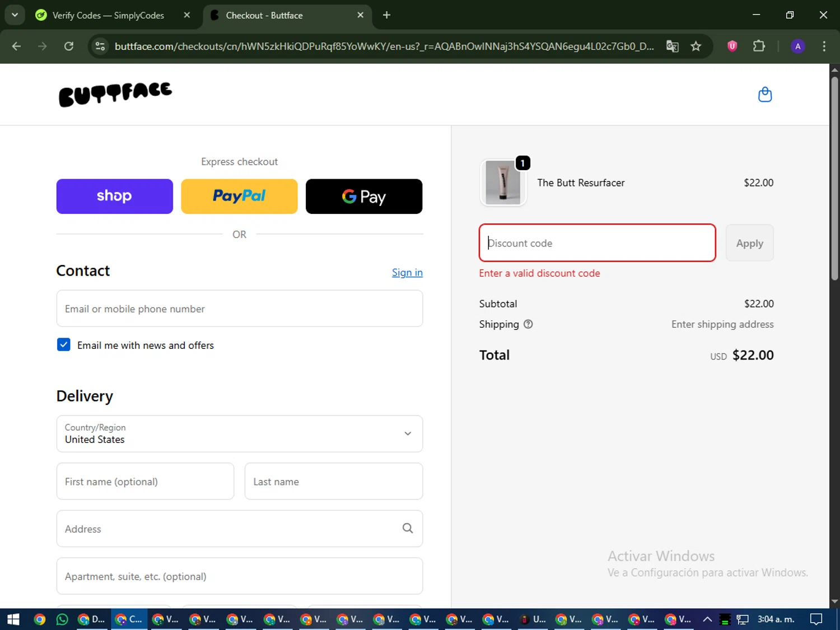Image resolution: width=840 pixels, height=630 pixels.
Task: Open Chrome three-dot menu
Action: point(824,46)
